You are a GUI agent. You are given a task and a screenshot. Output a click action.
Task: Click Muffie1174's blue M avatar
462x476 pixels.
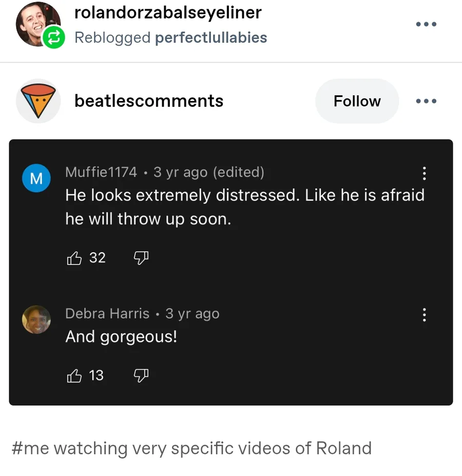click(x=36, y=179)
